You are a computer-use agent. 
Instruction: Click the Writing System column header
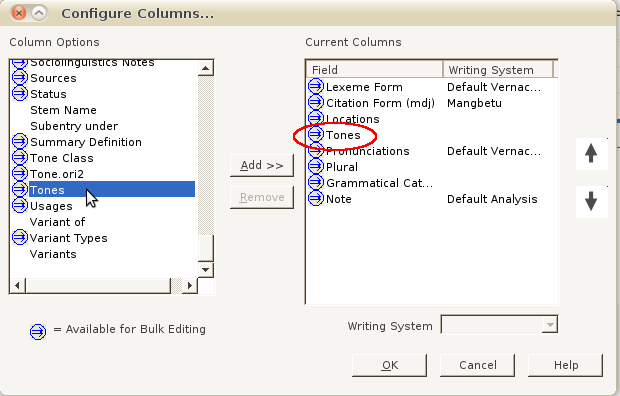pyautogui.click(x=498, y=70)
